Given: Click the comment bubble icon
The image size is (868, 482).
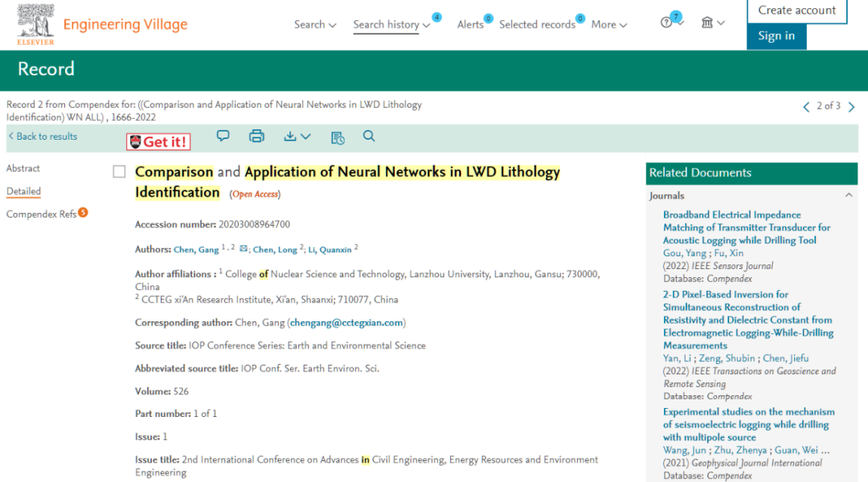Looking at the screenshot, I should tap(223, 136).
